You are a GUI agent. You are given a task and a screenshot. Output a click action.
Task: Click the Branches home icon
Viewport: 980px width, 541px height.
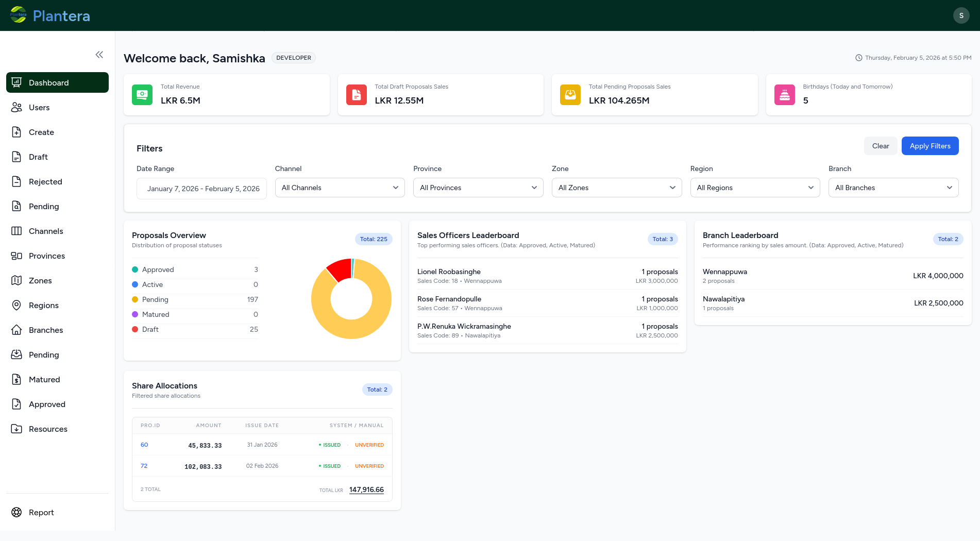point(16,330)
